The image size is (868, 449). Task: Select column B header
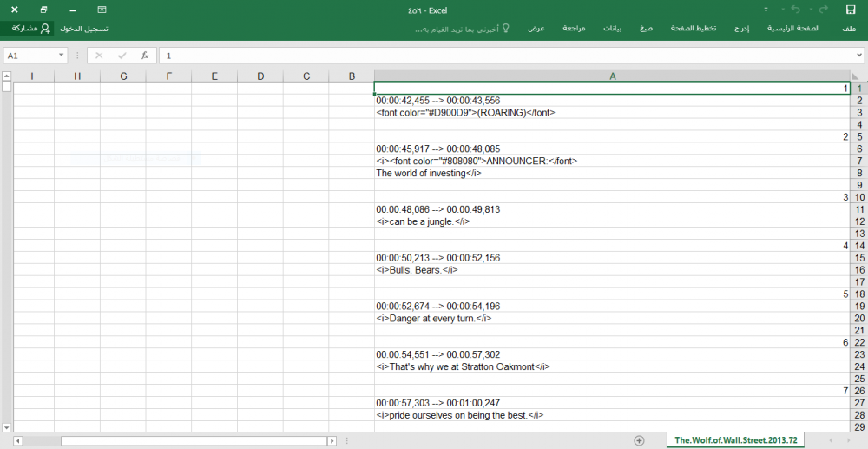coord(352,76)
